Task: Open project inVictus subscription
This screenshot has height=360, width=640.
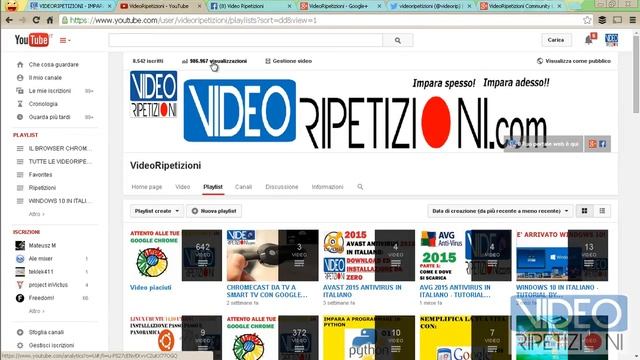Action: point(48,284)
